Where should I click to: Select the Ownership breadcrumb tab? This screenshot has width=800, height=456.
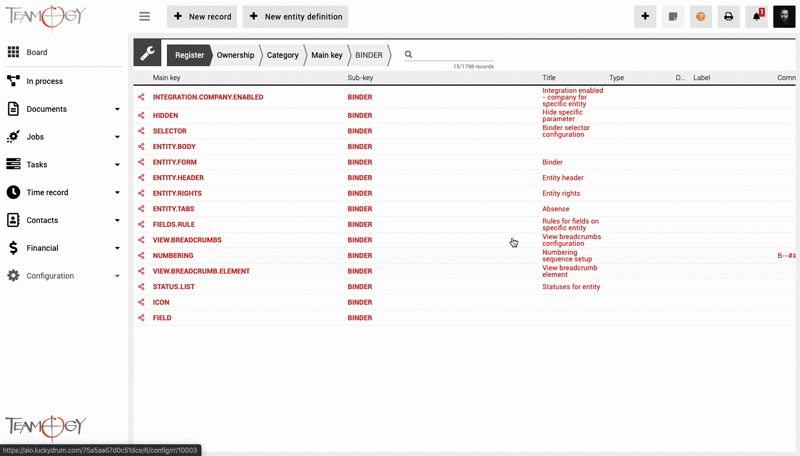pos(235,55)
